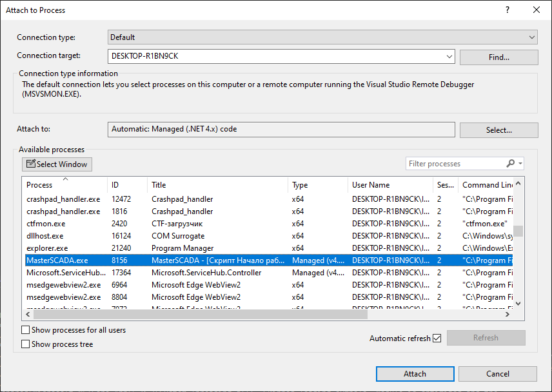Click the disabled Refresh button
This screenshot has width=552, height=392.
click(486, 338)
